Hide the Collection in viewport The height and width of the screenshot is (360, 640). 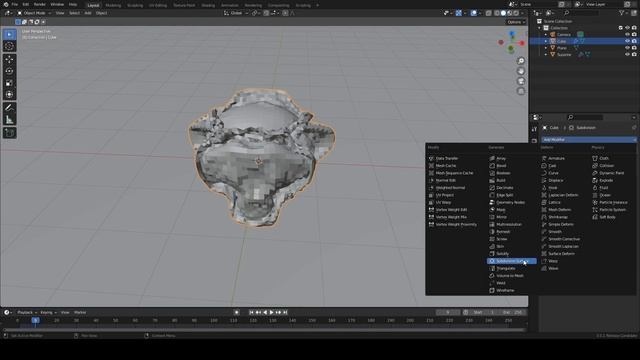[x=627, y=28]
